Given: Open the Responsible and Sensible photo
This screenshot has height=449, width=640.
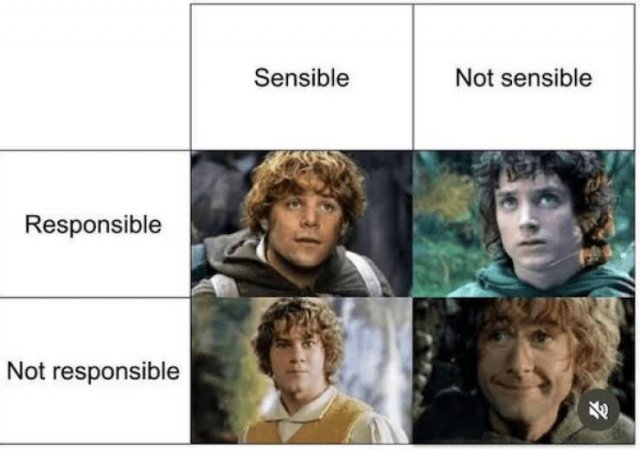Looking at the screenshot, I should [301, 224].
